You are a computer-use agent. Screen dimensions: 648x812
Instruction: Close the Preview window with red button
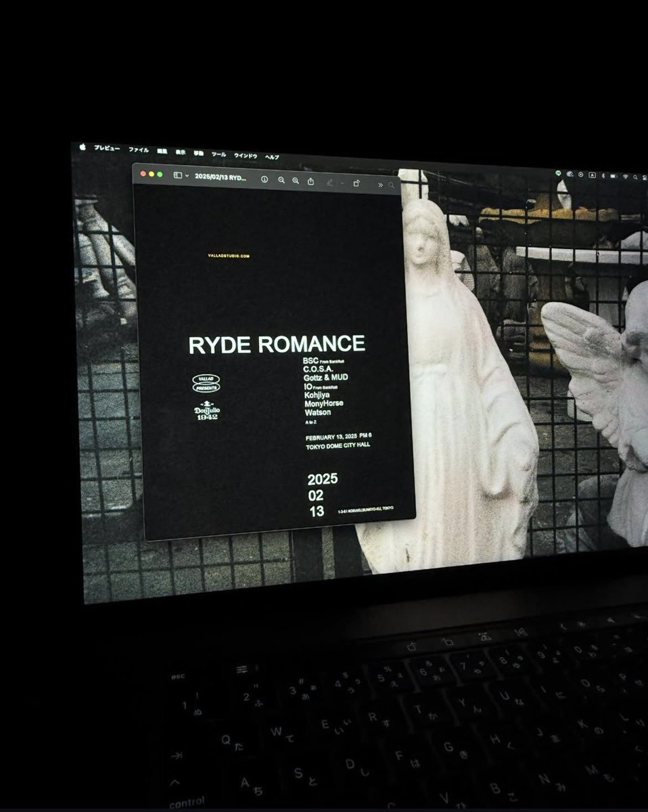(x=143, y=174)
